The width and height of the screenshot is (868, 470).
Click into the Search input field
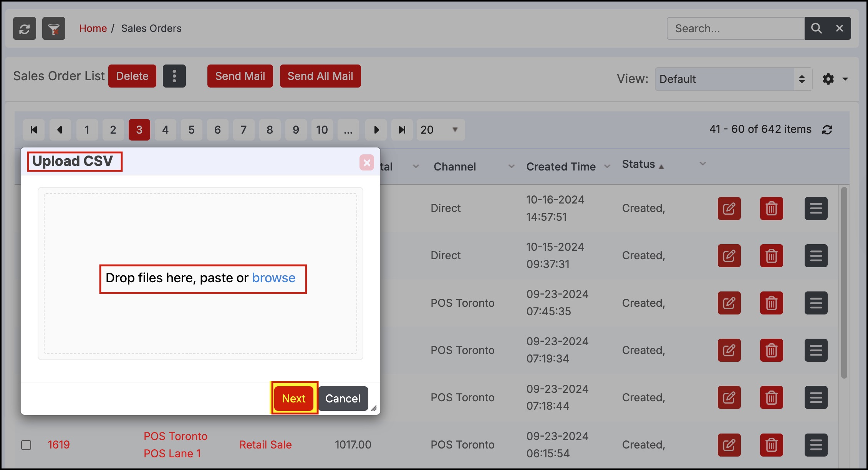(x=735, y=28)
